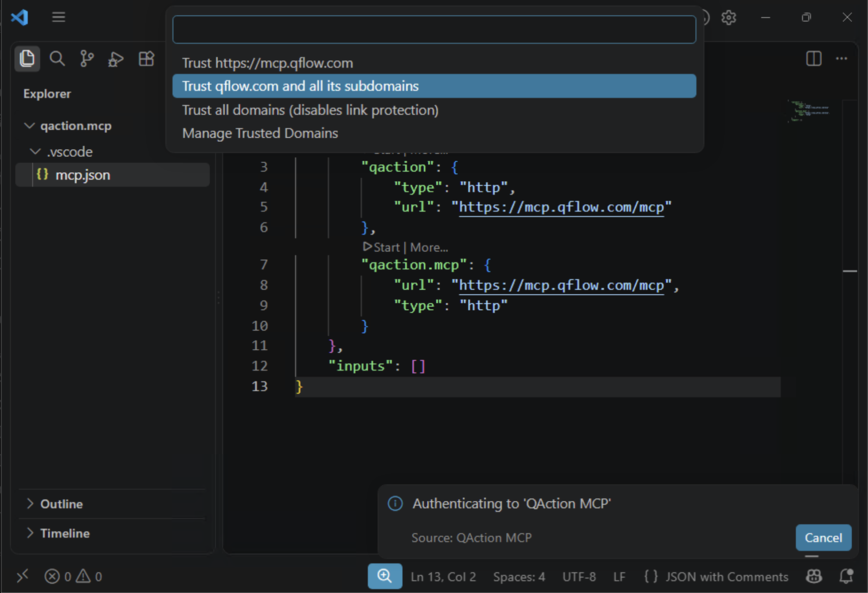
Task: Choose Trust qflow.com and all its subdomains
Action: click(x=434, y=86)
